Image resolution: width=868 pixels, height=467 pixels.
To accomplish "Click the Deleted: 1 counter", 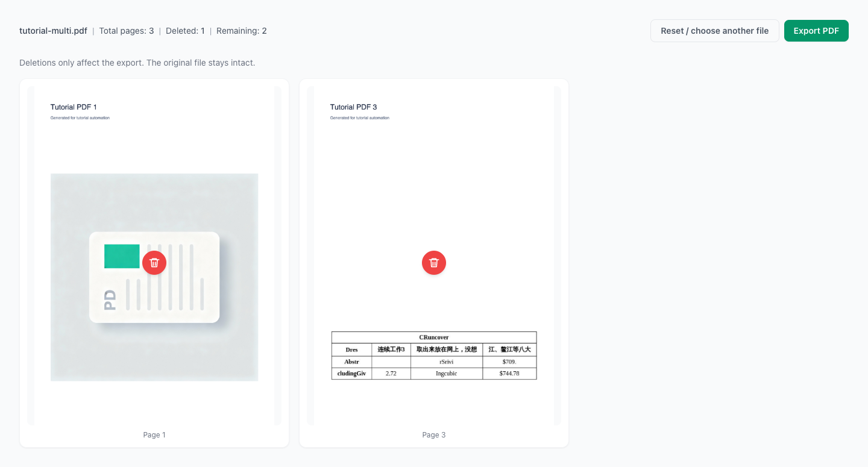I will (185, 31).
